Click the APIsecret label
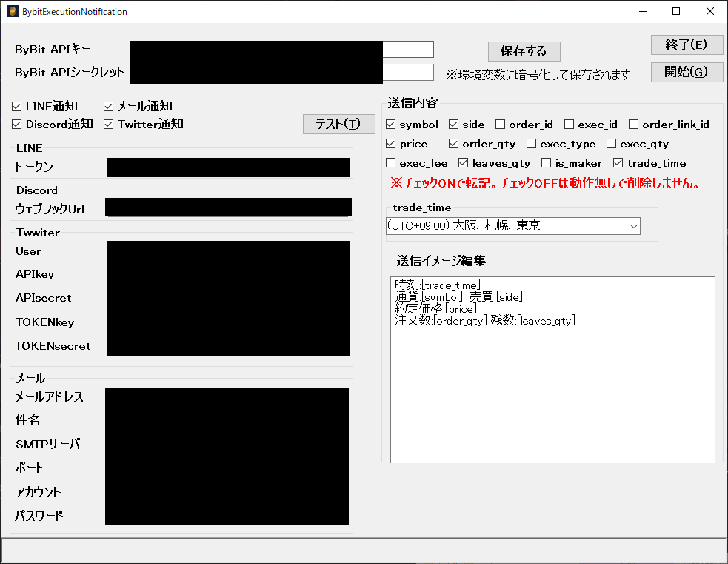Viewport: 728px width, 564px height. point(43,298)
